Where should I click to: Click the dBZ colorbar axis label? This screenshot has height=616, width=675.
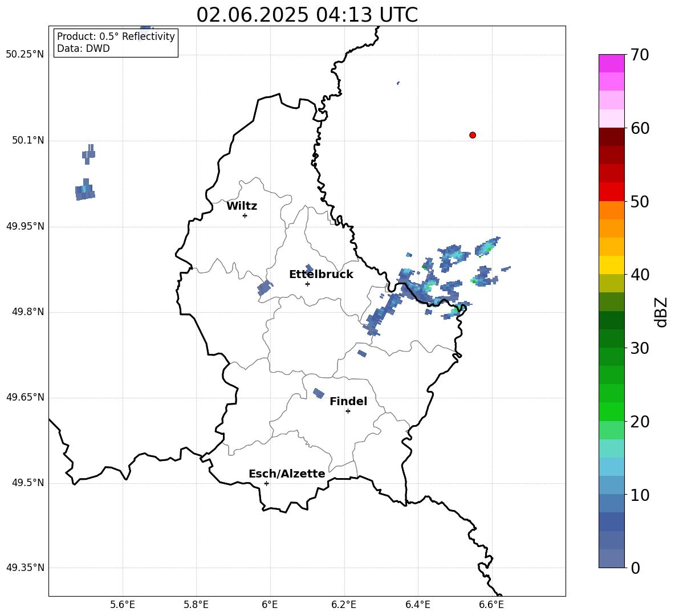click(x=661, y=312)
